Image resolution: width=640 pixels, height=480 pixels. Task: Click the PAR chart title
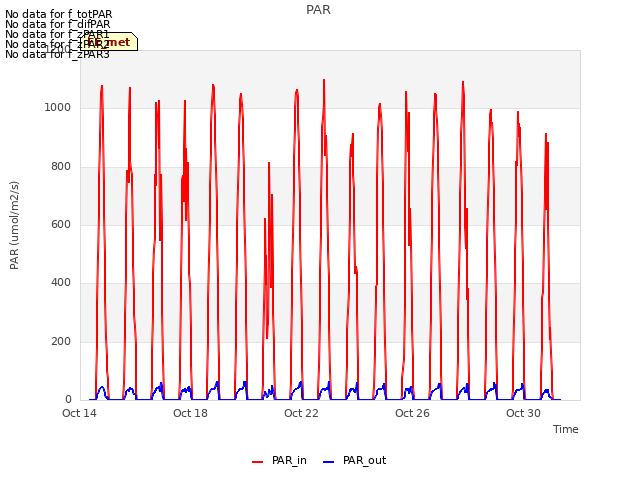318,10
